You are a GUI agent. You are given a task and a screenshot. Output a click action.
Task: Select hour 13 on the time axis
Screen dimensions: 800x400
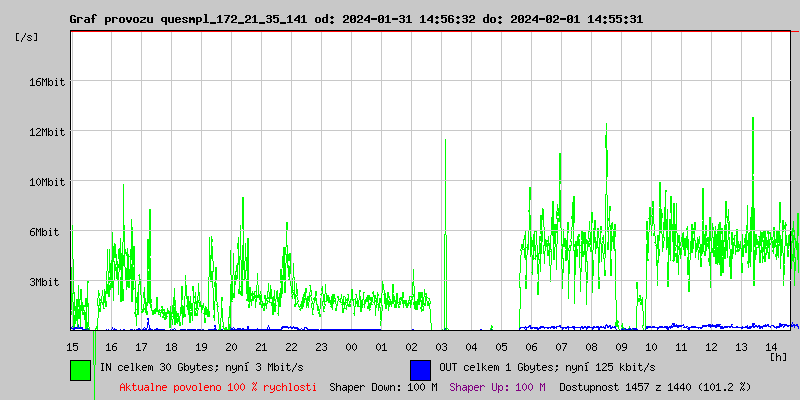pyautogui.click(x=741, y=347)
